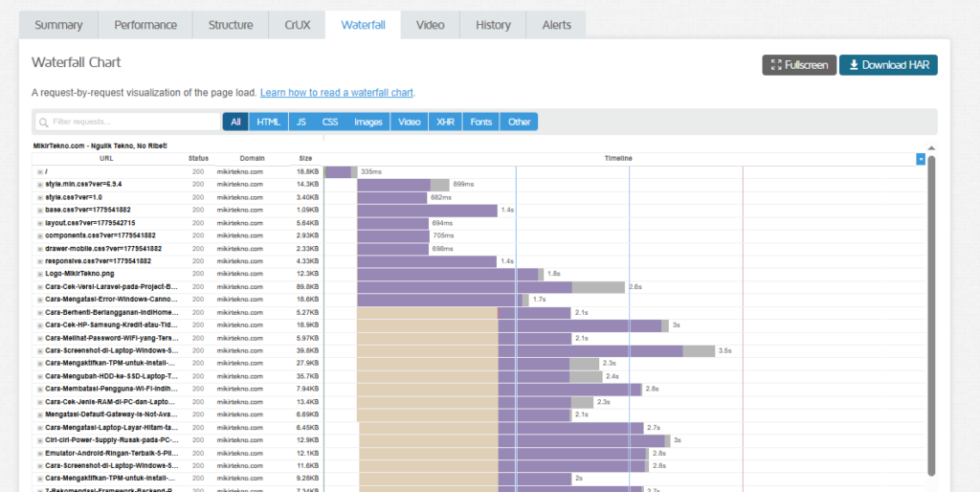Image resolution: width=980 pixels, height=492 pixels.
Task: Click the scroll-up arrow above the waterfall scrollbar
Action: coord(931,148)
